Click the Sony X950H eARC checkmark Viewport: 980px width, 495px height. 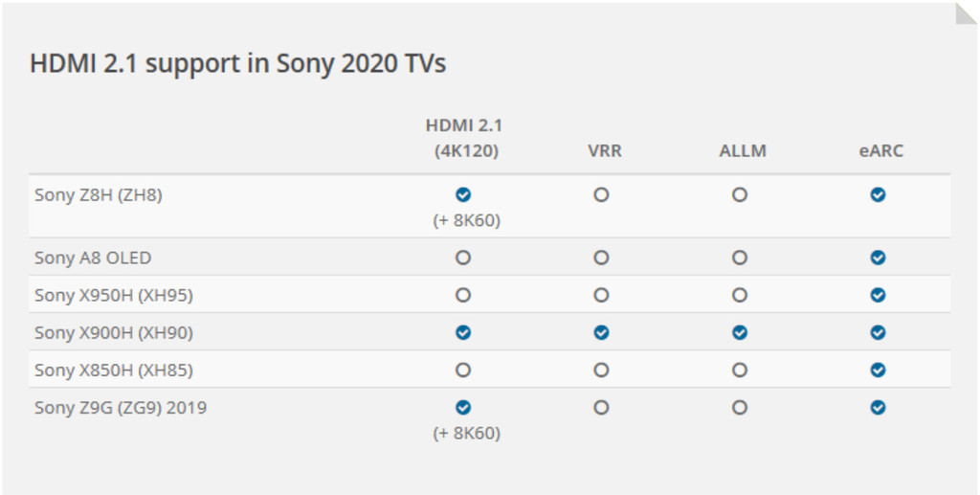point(878,295)
